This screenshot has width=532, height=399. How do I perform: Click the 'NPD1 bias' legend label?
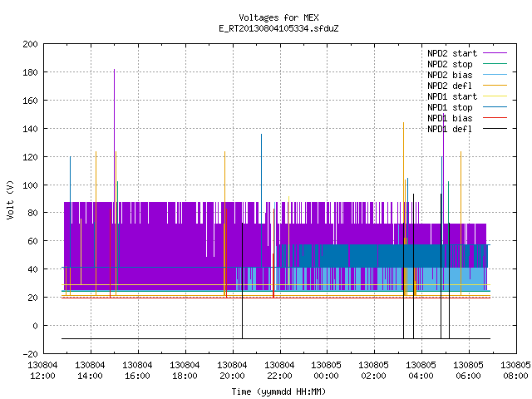450,118
